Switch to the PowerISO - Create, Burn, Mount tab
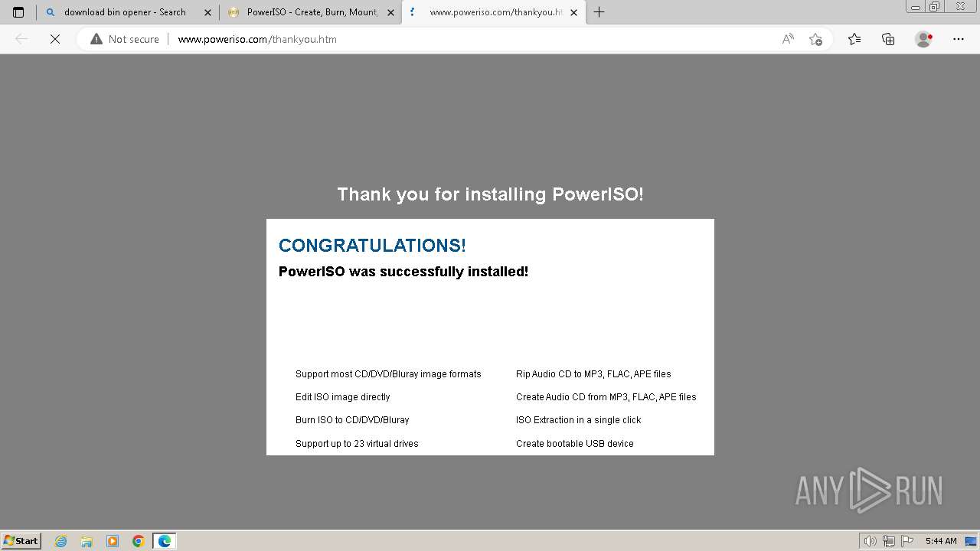This screenshot has height=551, width=980. (310, 12)
